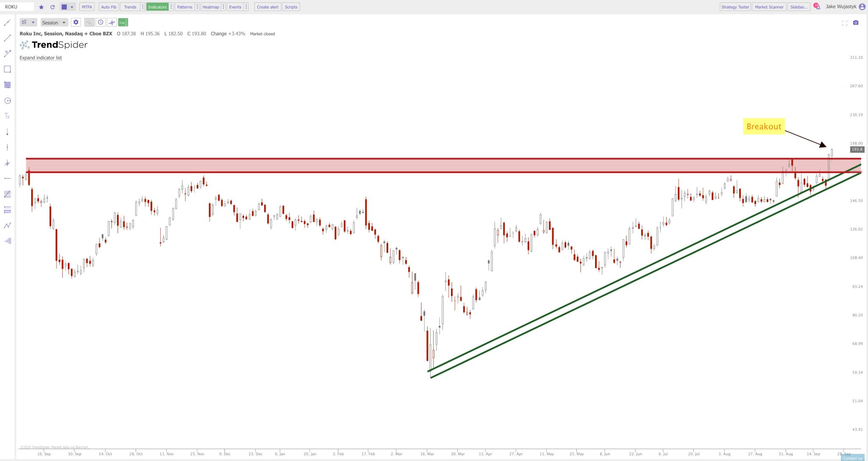
Task: Star ROKU as a favorite symbol
Action: (x=41, y=7)
